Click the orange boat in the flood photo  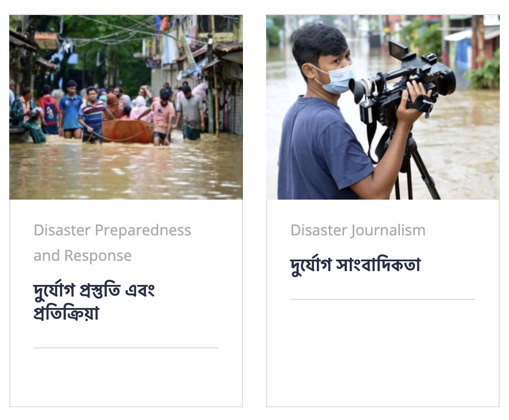(x=128, y=131)
